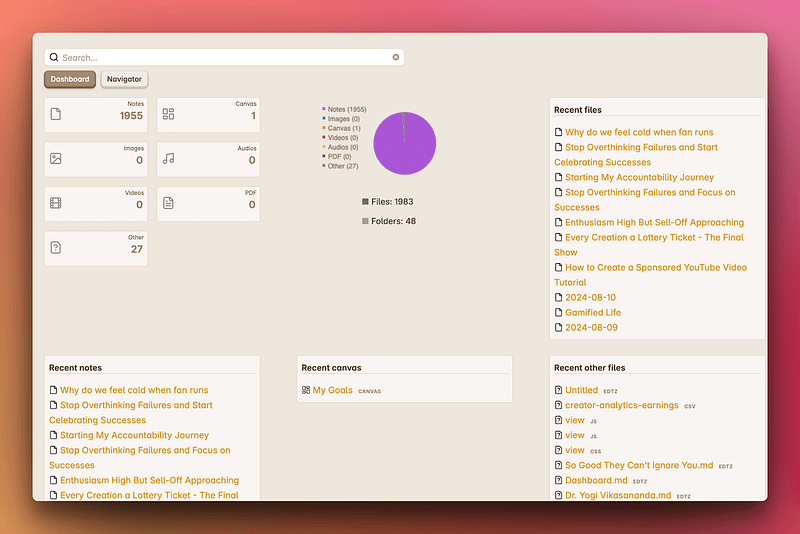Open 'Stop Overthinking Failures and Focus on Successes' in Recent files
Viewport: 800px width, 534px height.
(645, 200)
